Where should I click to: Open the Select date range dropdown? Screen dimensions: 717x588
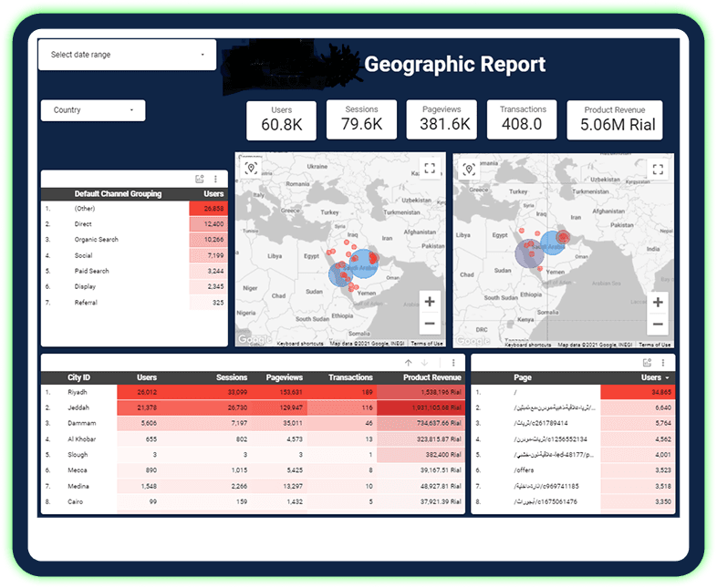point(127,55)
